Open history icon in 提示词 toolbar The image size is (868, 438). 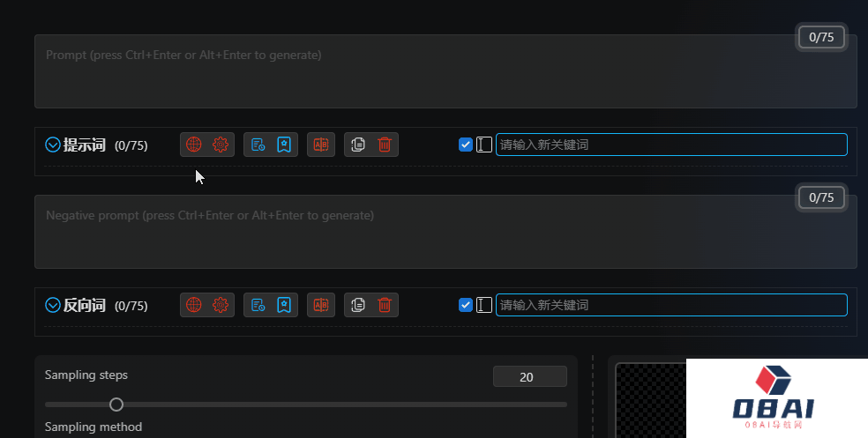(258, 145)
